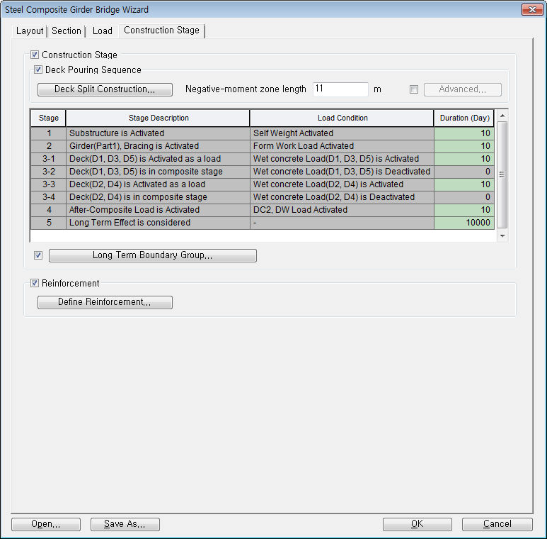Open the Deck Split Construction dialog
This screenshot has height=539, width=547.
(105, 89)
